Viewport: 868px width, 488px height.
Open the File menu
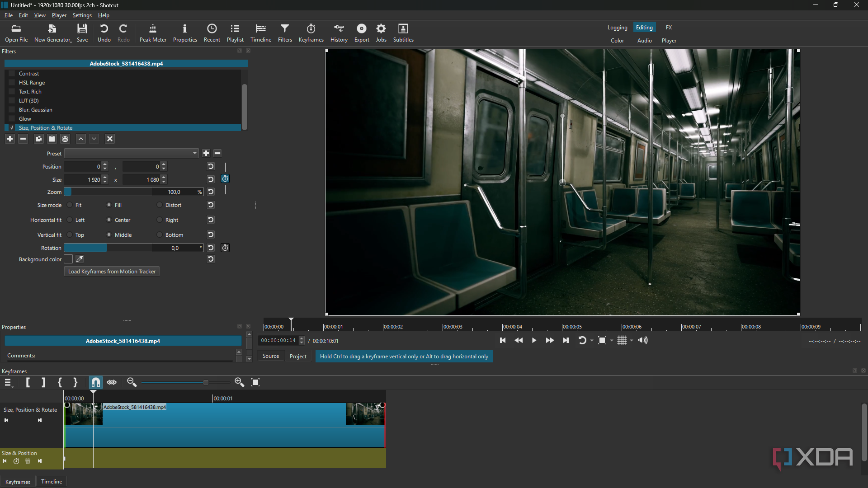point(9,15)
